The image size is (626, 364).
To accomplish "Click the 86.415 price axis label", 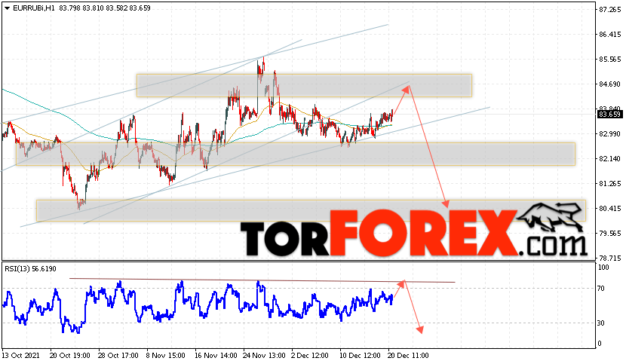I will [x=610, y=35].
